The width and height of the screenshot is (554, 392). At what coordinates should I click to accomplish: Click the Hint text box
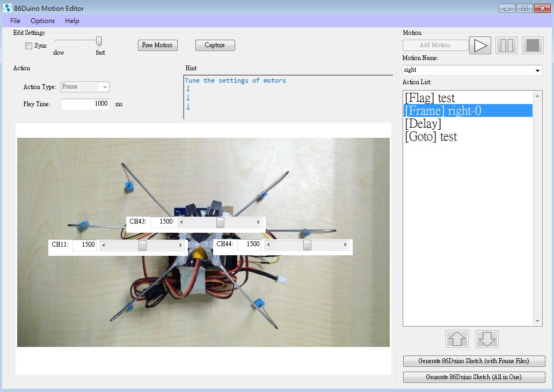tap(288, 97)
